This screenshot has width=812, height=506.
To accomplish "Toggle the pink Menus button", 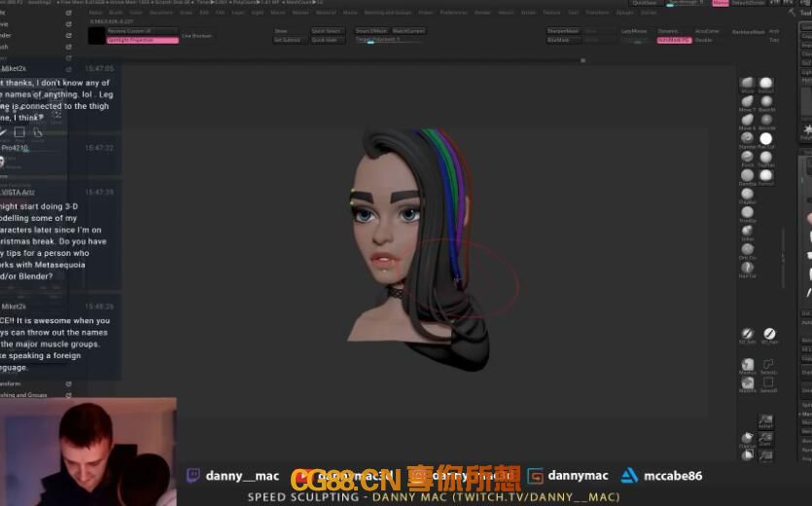I will [x=721, y=3].
